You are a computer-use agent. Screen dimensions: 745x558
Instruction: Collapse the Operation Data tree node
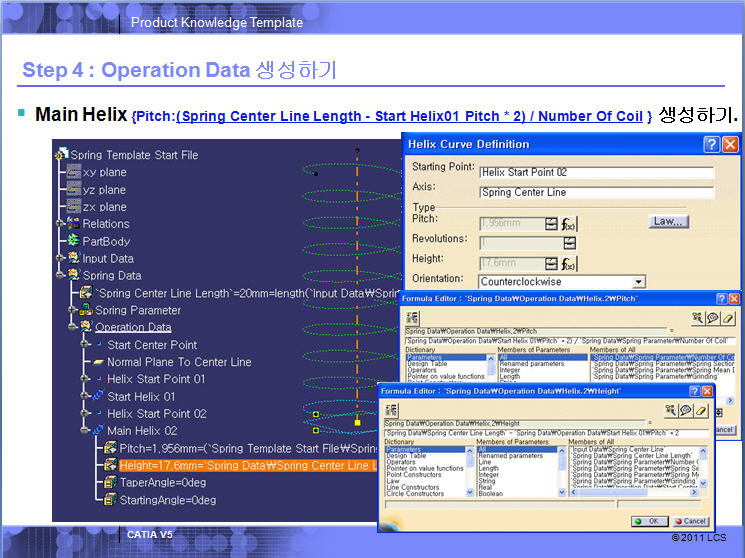pos(73,327)
